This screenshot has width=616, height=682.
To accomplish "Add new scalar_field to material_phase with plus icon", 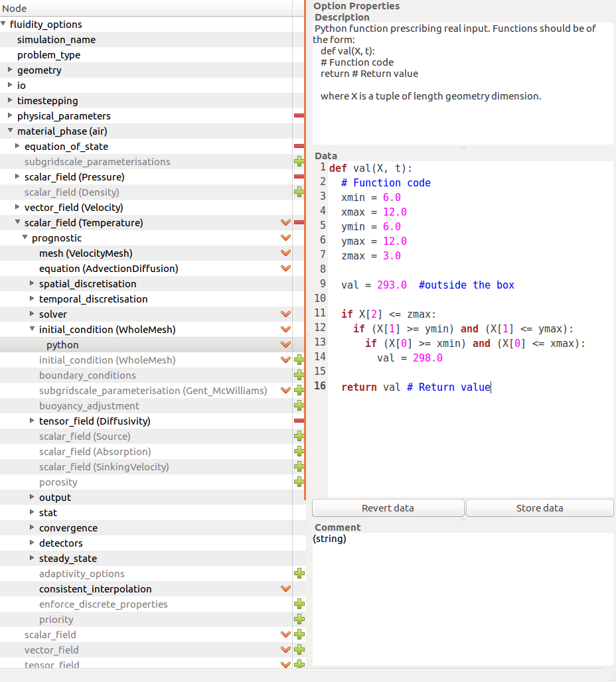I will [299, 634].
